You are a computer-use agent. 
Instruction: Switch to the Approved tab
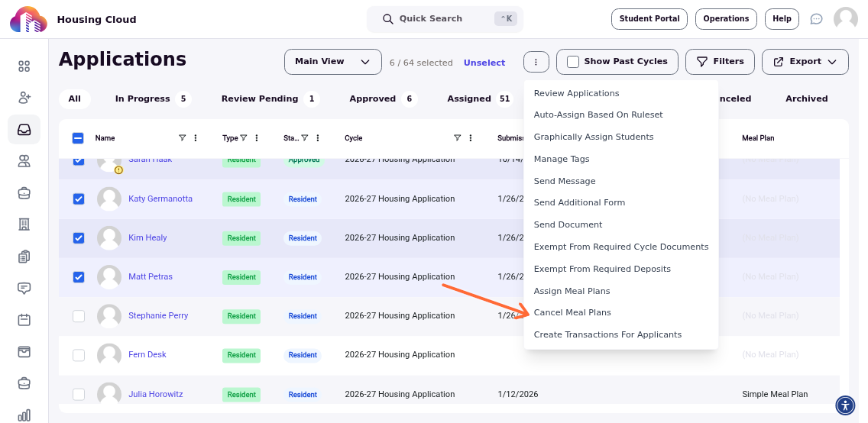click(x=383, y=99)
